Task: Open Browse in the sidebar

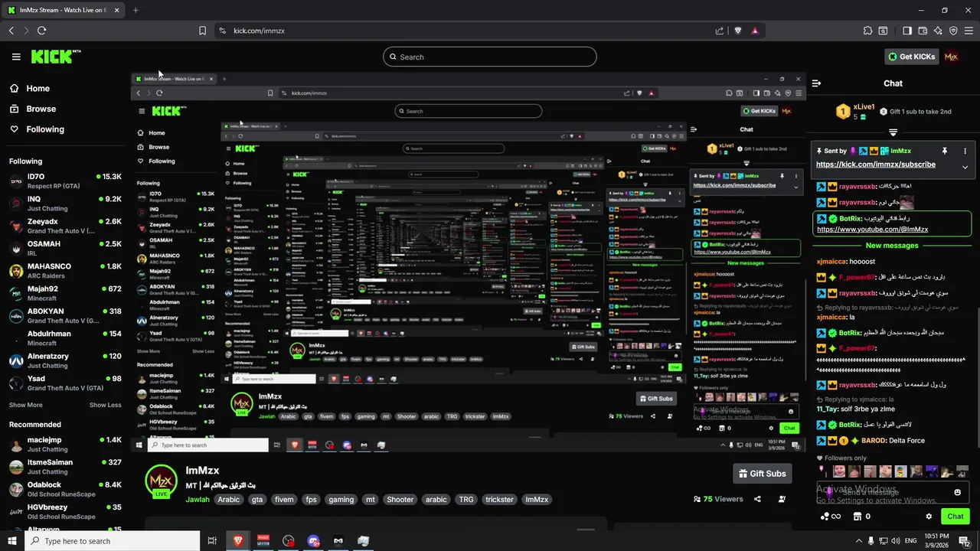Action: pyautogui.click(x=33, y=109)
